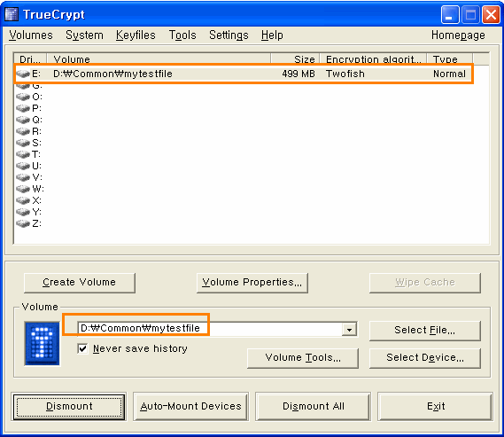
Task: Toggle the Never save history checkbox
Action: (82, 348)
